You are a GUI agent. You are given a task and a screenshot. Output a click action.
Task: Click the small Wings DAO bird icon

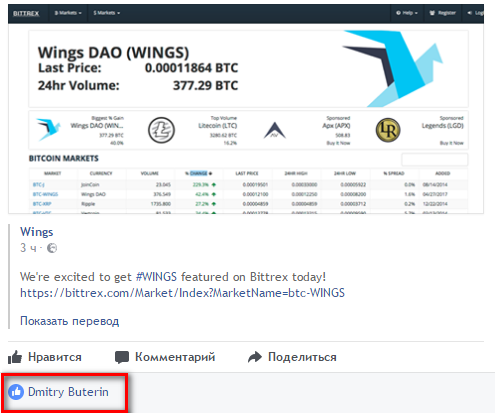(48, 129)
